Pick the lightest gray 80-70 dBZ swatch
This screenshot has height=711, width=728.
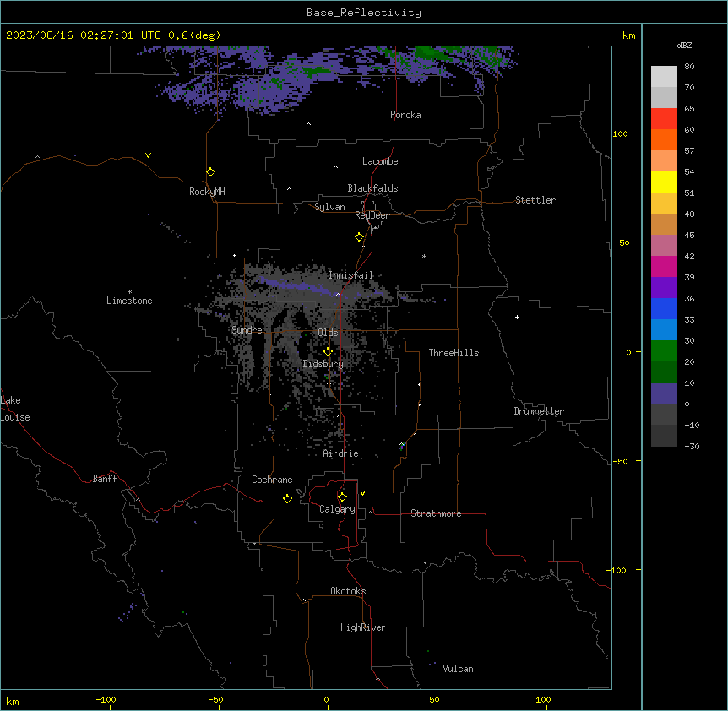(x=664, y=77)
